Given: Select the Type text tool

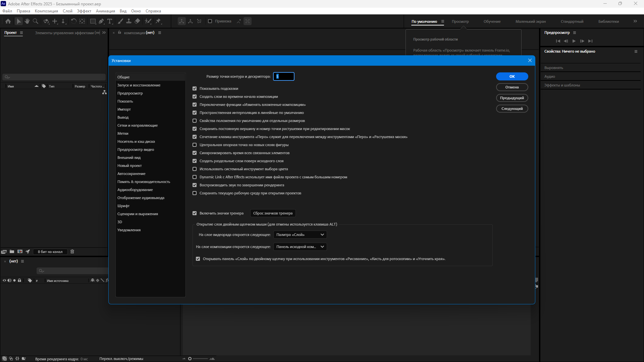Looking at the screenshot, I should [110, 21].
